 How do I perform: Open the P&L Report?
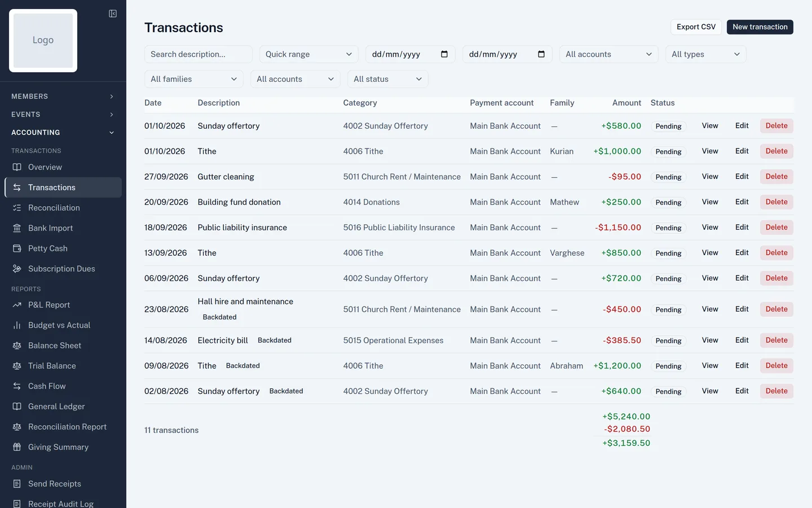coord(63,305)
